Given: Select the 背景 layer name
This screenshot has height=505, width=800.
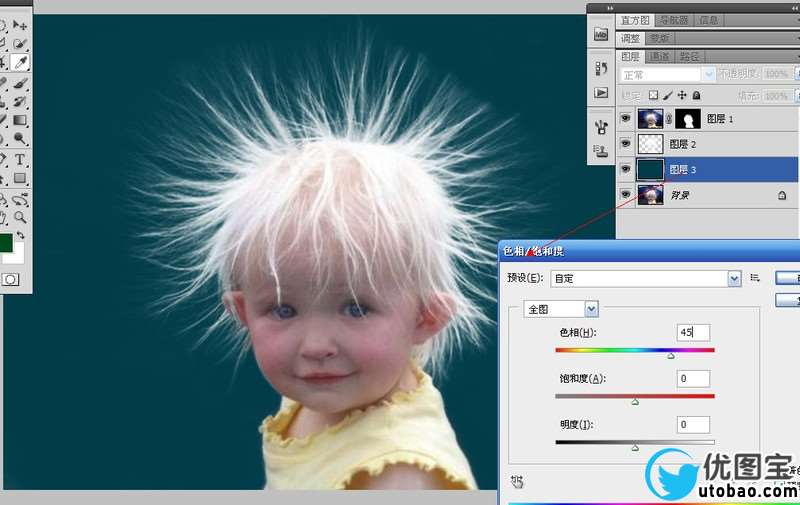Looking at the screenshot, I should (x=680, y=195).
